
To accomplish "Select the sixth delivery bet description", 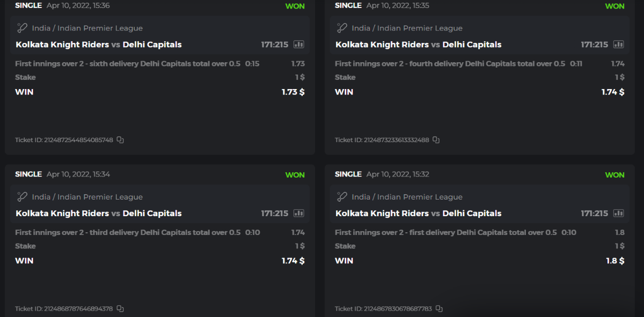I will 128,64.
